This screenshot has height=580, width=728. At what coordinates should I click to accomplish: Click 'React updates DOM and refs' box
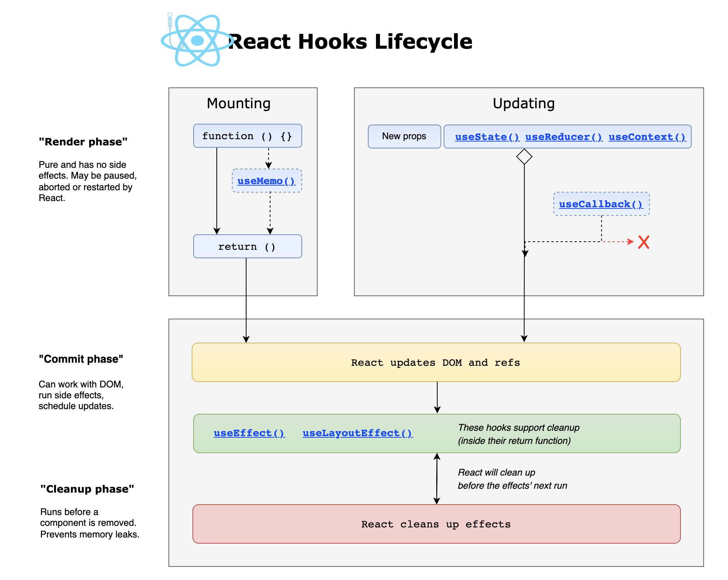(x=436, y=362)
